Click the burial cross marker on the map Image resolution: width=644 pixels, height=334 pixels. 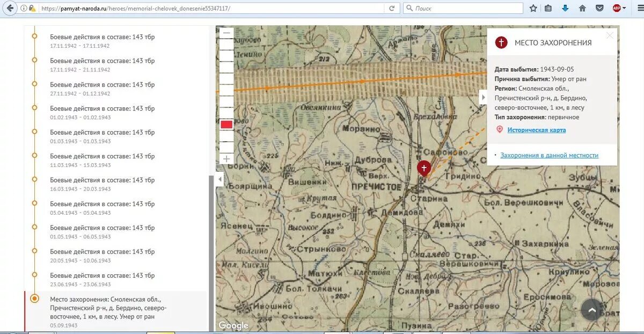(x=424, y=168)
